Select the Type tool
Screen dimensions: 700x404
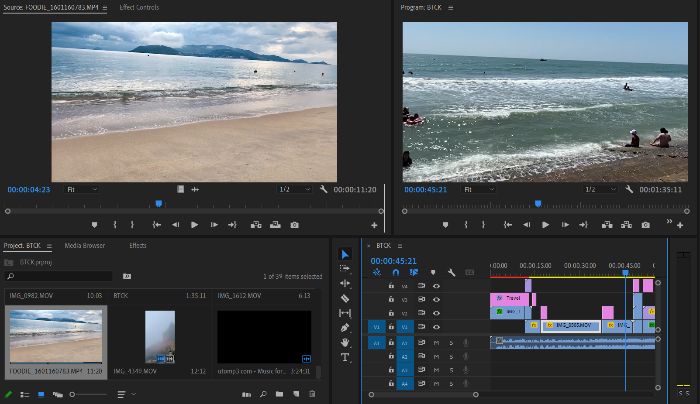click(x=345, y=357)
